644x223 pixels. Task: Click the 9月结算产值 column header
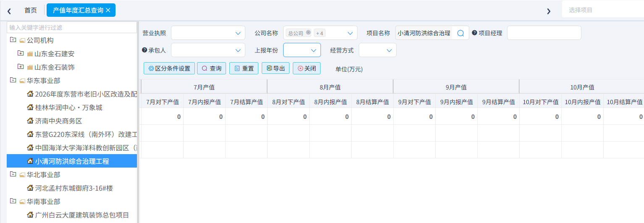click(x=498, y=102)
